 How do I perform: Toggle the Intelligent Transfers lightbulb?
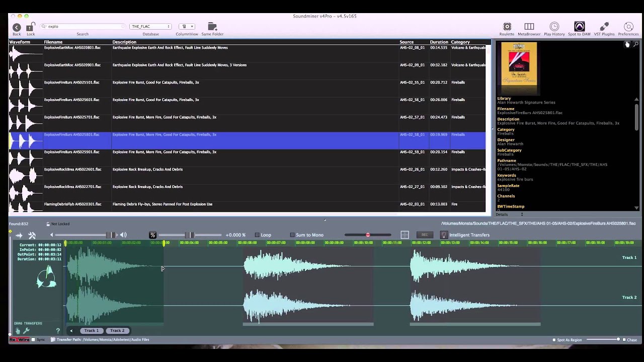(x=444, y=235)
